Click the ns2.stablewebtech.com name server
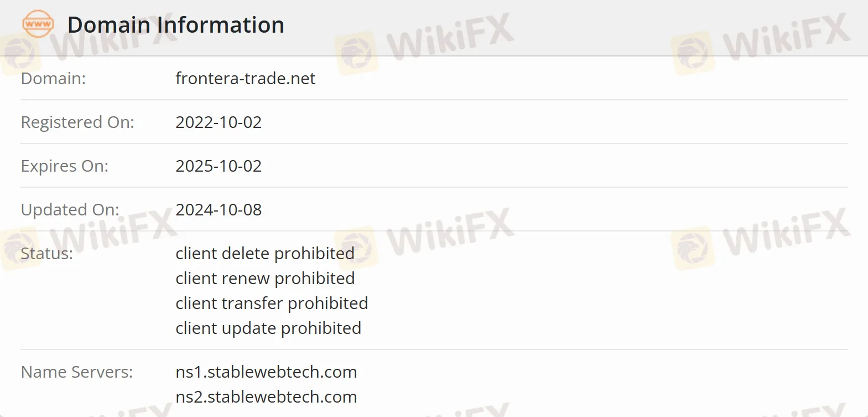The image size is (868, 417). point(266,397)
